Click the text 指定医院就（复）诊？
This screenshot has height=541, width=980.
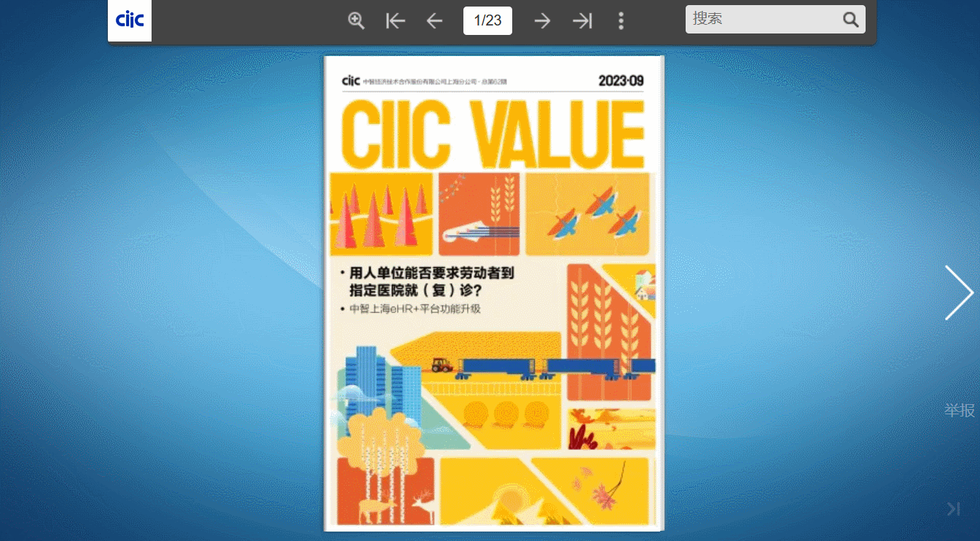click(x=418, y=291)
